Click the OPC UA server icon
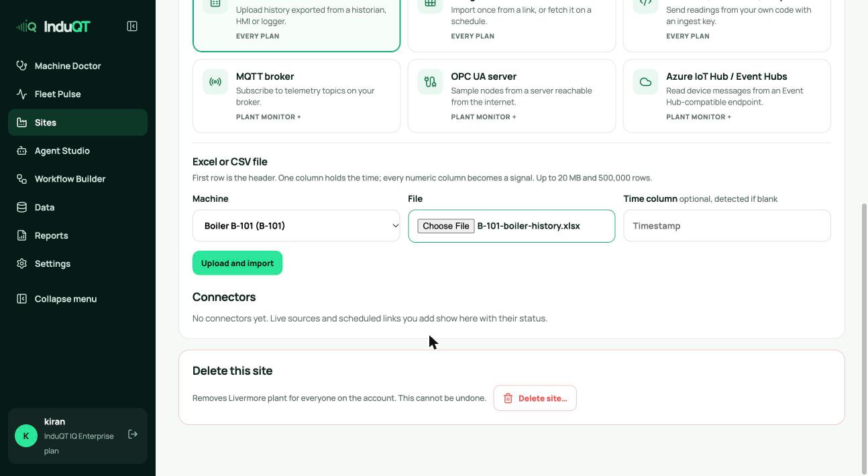 click(430, 82)
